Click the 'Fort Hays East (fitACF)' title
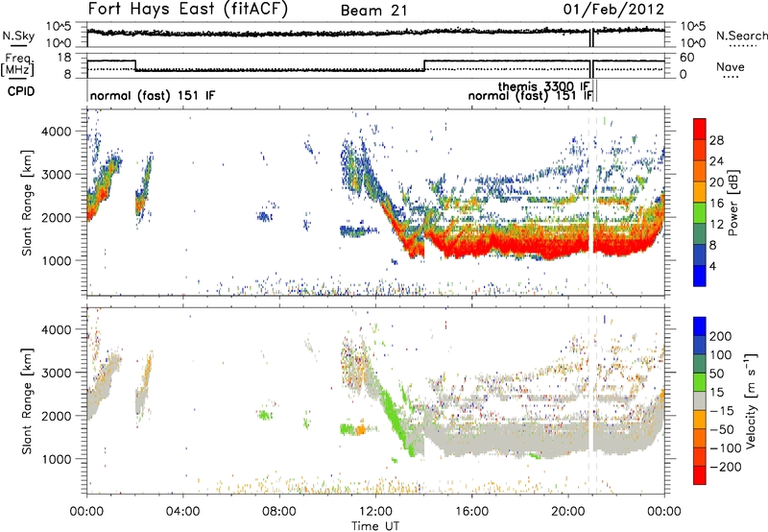The width and height of the screenshot is (768, 532). pos(187,10)
